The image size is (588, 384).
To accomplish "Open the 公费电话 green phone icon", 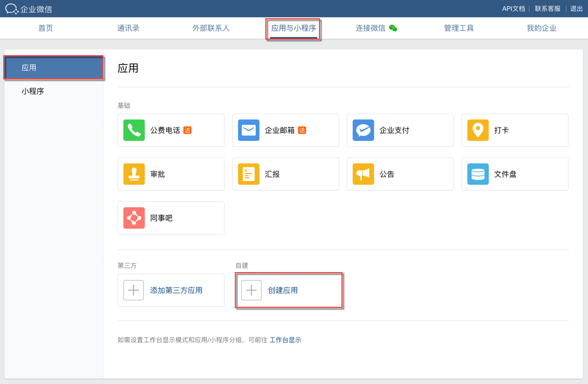I will [x=134, y=130].
